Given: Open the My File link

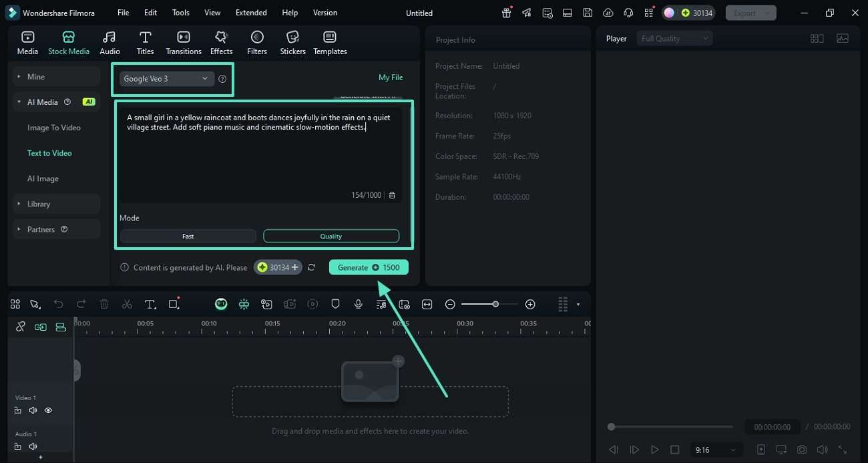Looking at the screenshot, I should (391, 78).
